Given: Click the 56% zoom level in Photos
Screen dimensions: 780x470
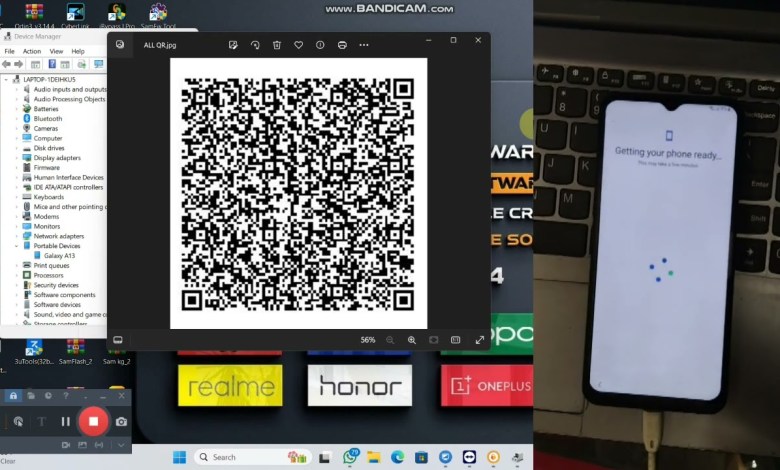Looking at the screenshot, I should click(x=368, y=340).
